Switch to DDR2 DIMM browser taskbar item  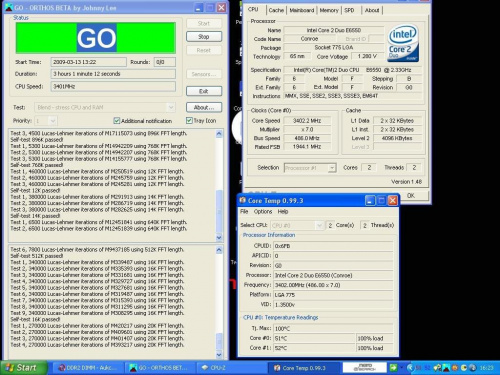[87, 368]
